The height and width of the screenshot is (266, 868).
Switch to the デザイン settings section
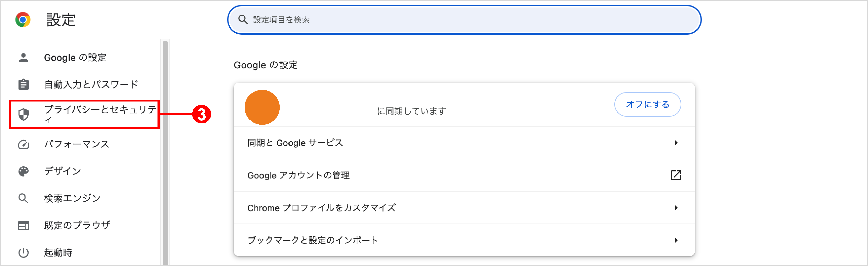[62, 171]
